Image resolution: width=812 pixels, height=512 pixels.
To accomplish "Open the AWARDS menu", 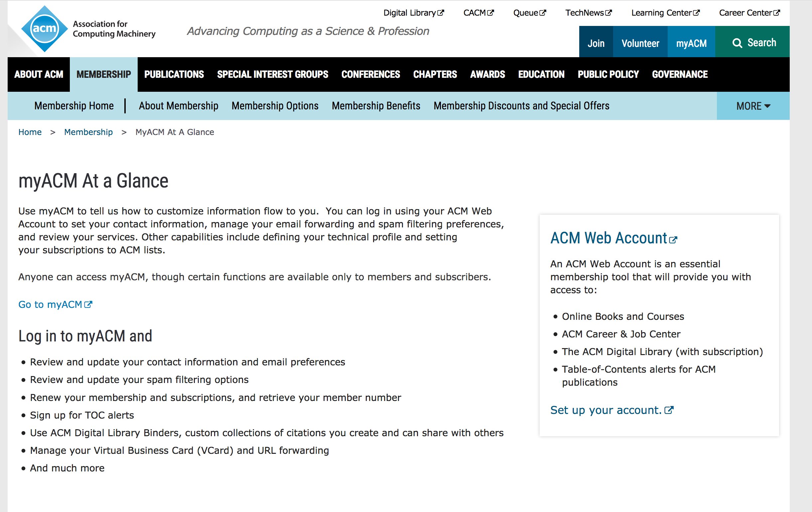I will click(487, 74).
